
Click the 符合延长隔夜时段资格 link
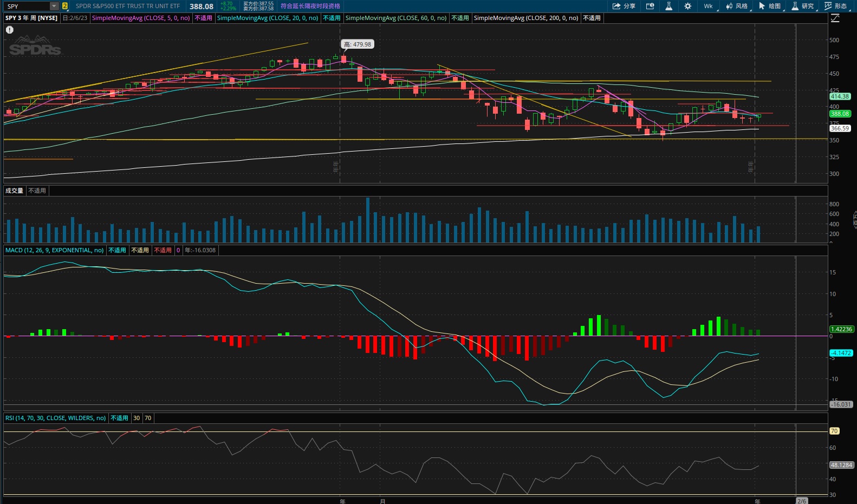coord(310,6)
